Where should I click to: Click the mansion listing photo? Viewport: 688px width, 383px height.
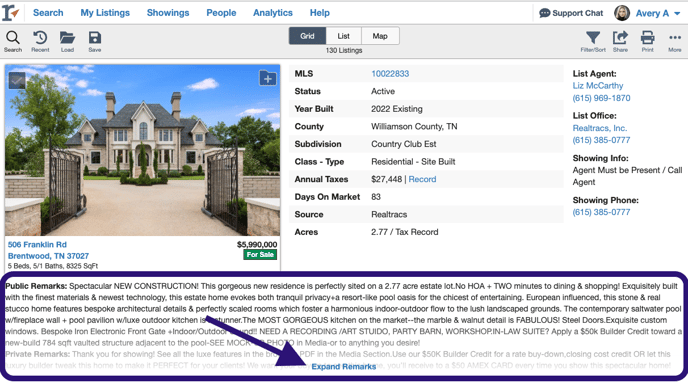[x=143, y=150]
